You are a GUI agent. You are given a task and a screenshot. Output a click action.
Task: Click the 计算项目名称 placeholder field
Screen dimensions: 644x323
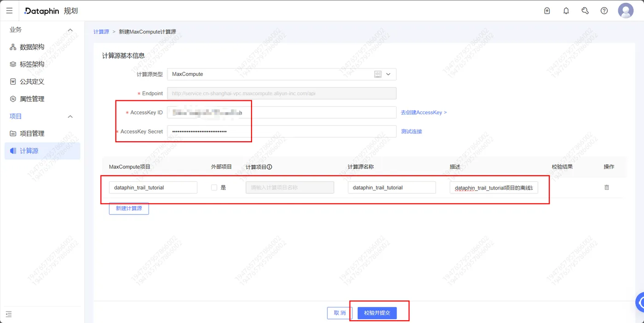[290, 187]
